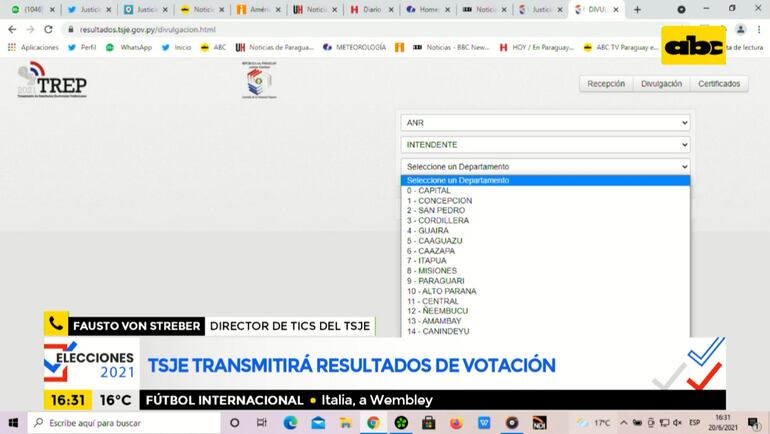
Task: Click the address bar URL field
Action: click(x=300, y=29)
